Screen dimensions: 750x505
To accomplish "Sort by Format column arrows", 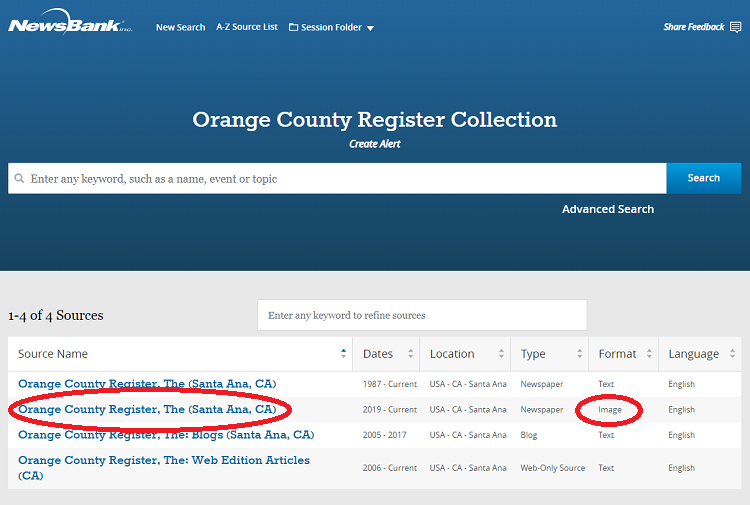I will point(649,353).
